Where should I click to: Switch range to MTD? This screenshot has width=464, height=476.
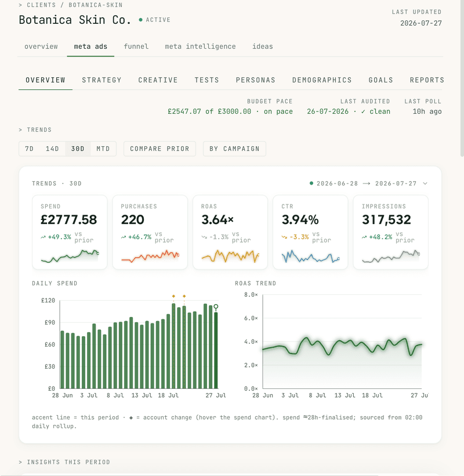coord(103,149)
